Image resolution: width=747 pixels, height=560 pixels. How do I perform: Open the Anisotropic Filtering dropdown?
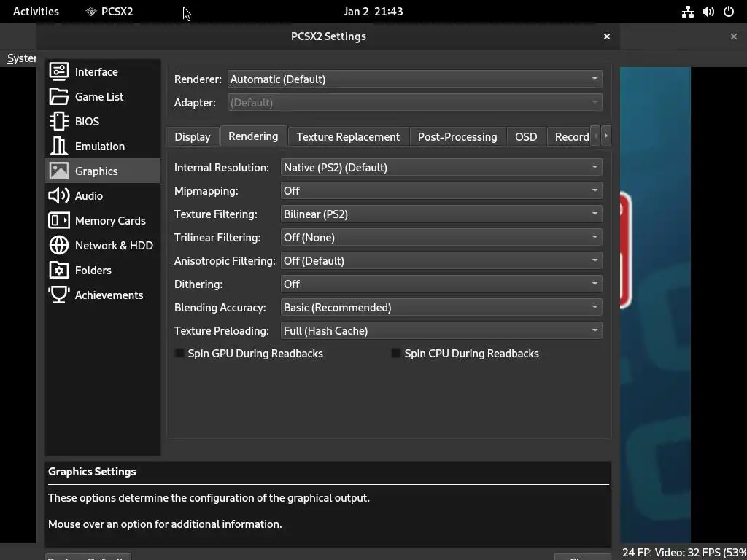(441, 260)
